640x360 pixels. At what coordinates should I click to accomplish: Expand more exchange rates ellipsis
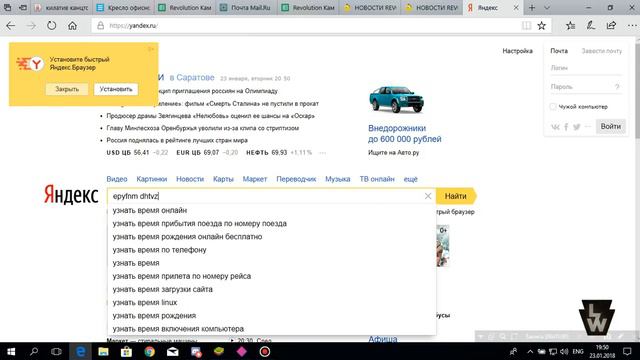click(322, 153)
